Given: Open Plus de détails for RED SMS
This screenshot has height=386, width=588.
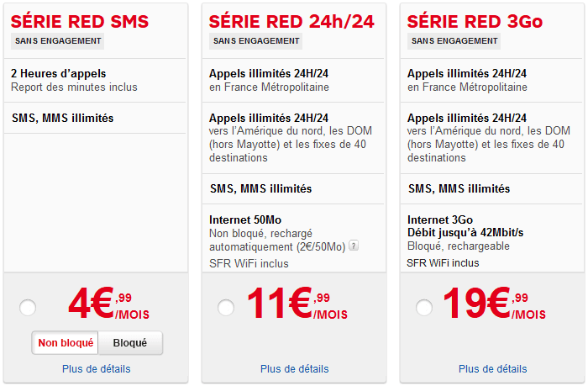Looking at the screenshot, I should 97,368.
